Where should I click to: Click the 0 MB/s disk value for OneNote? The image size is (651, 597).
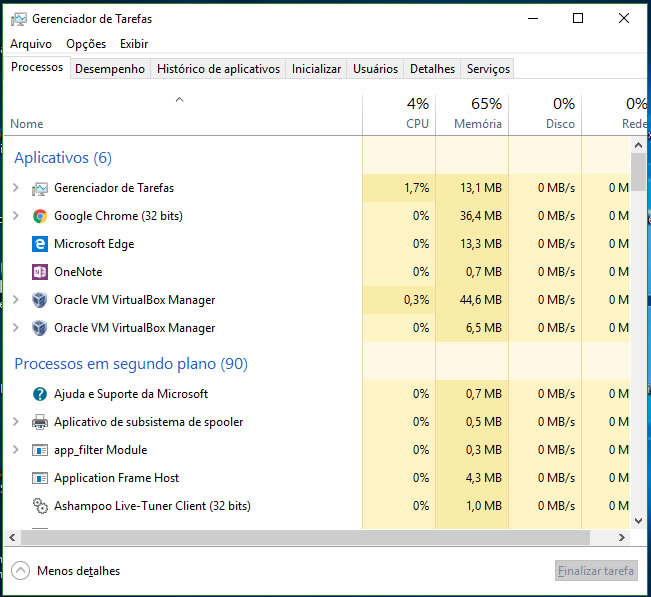pos(556,272)
